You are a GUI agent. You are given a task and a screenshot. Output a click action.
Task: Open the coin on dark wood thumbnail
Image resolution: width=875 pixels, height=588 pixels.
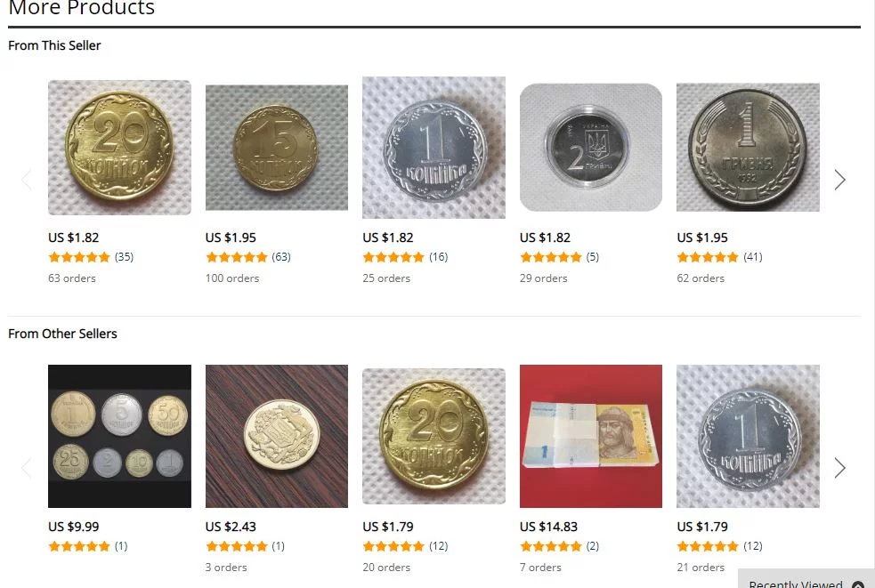pyautogui.click(x=277, y=436)
